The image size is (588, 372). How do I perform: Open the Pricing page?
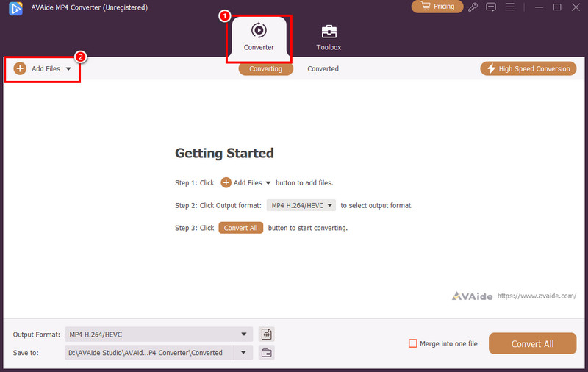[437, 7]
